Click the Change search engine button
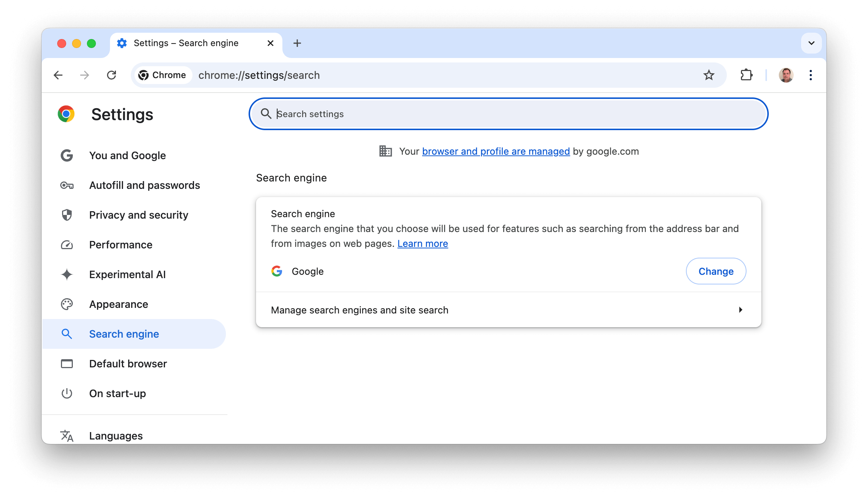Screen dimensions: 868x499 716,271
